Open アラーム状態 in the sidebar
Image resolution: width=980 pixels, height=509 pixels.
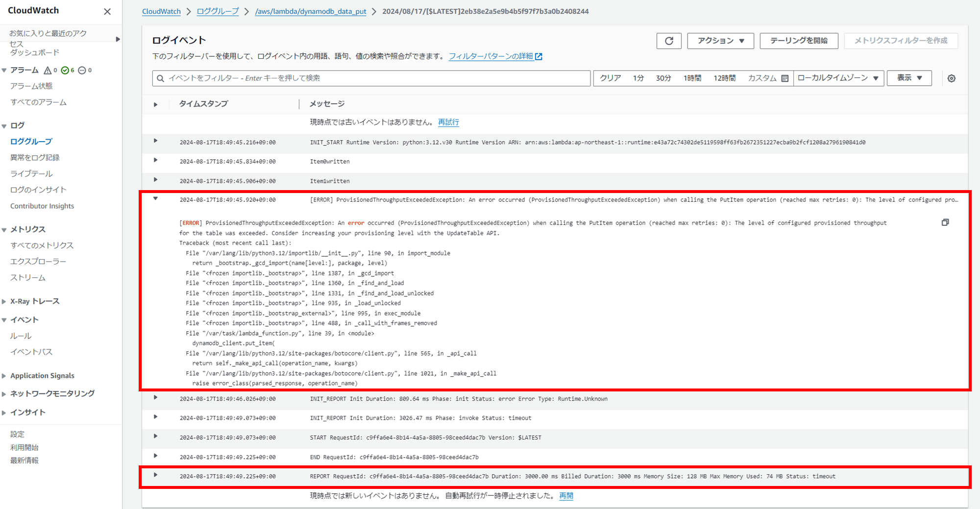pyautogui.click(x=31, y=86)
